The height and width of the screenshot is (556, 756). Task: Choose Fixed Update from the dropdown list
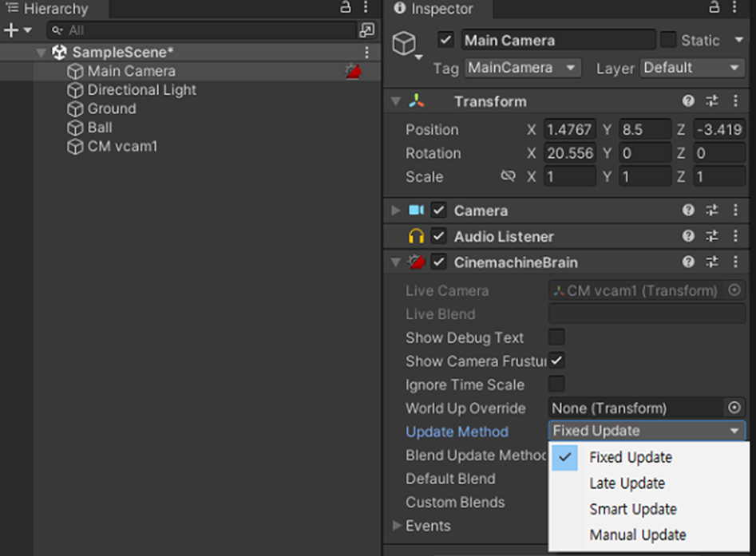click(x=648, y=457)
